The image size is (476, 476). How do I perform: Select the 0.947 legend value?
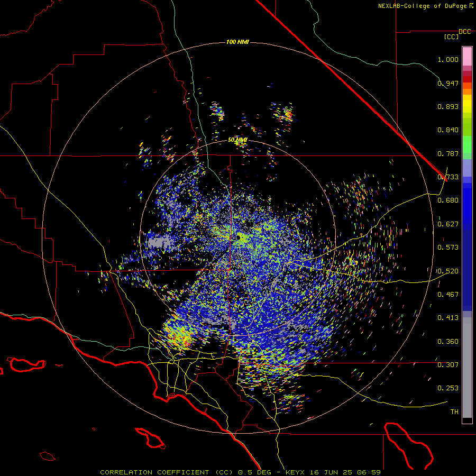448,83
